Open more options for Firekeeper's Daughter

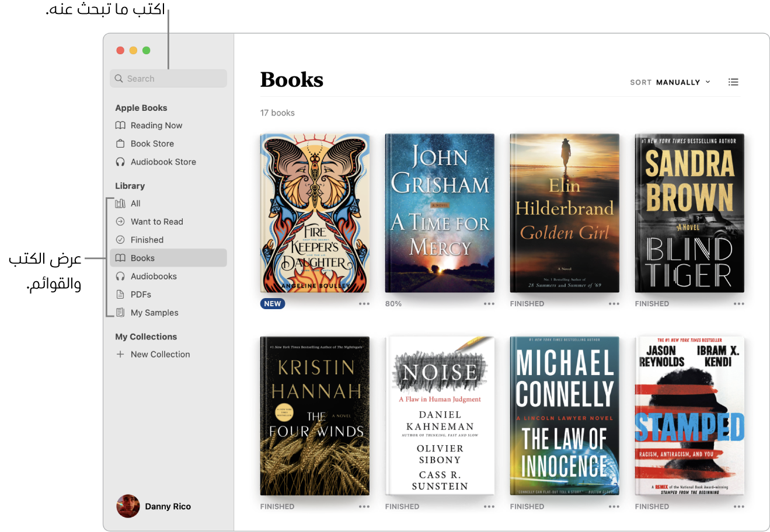coord(364,304)
